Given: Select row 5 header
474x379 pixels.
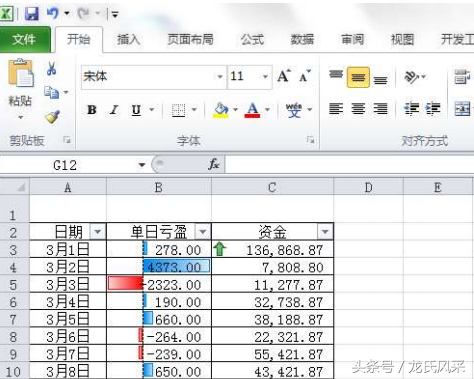Looking at the screenshot, I should [x=14, y=284].
